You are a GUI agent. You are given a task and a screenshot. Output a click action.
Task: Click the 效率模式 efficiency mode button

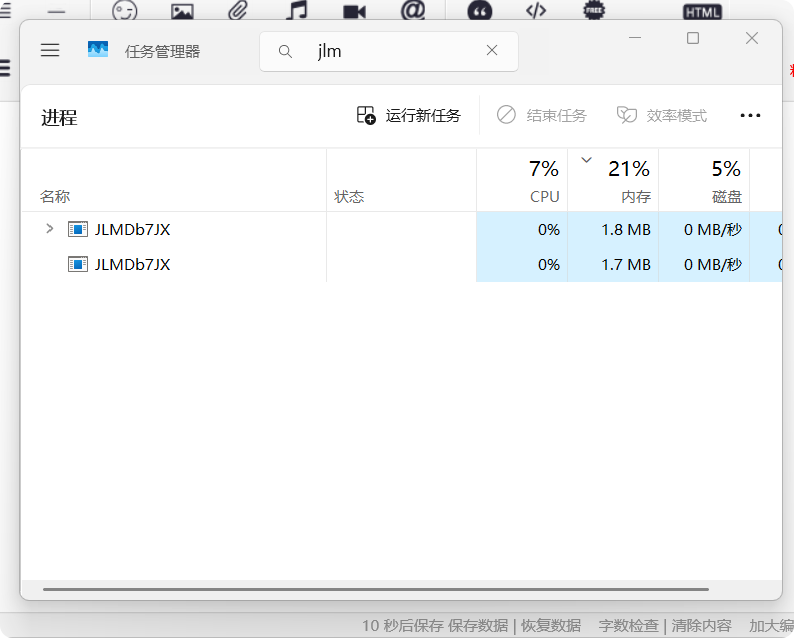pos(661,115)
